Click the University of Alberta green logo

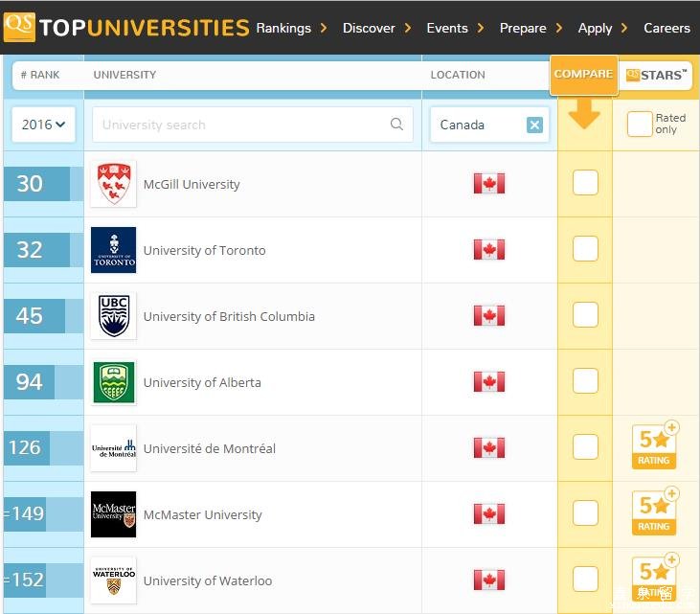(x=113, y=382)
